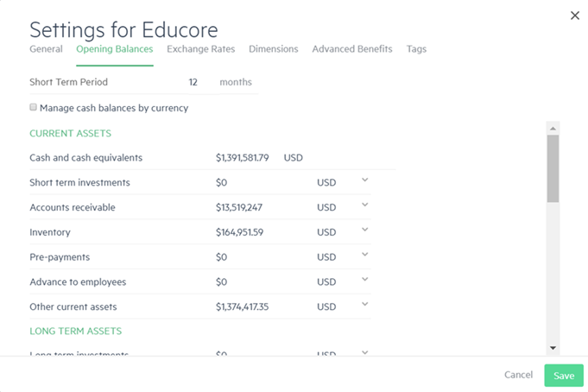
Task: Switch to the Tags tab
Action: (416, 49)
